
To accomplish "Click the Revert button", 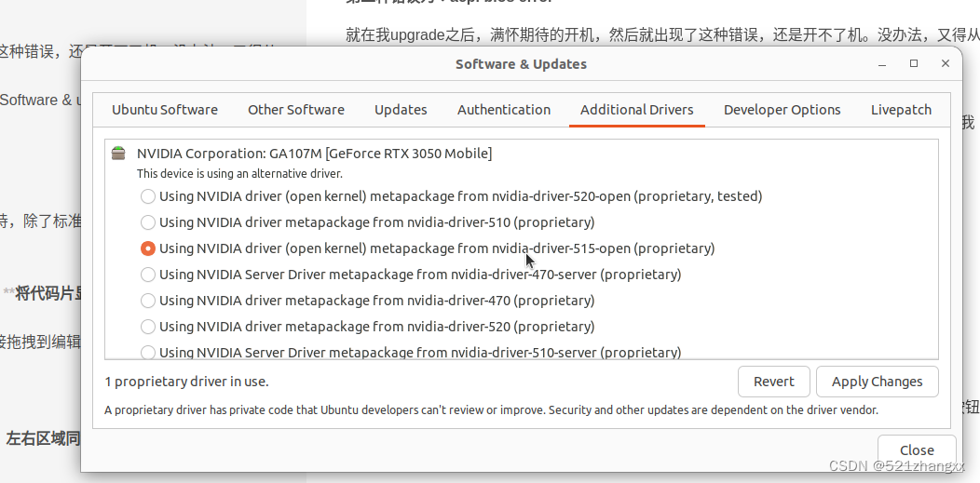I will coord(774,382).
